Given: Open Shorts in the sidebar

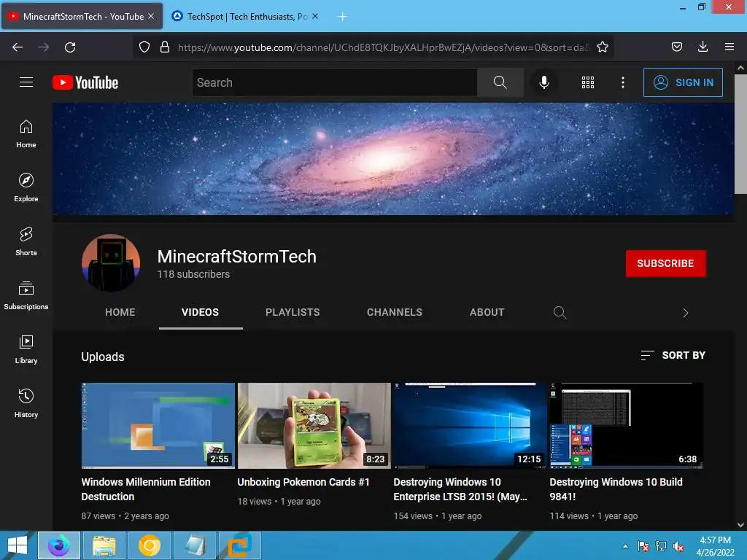Looking at the screenshot, I should pos(26,241).
